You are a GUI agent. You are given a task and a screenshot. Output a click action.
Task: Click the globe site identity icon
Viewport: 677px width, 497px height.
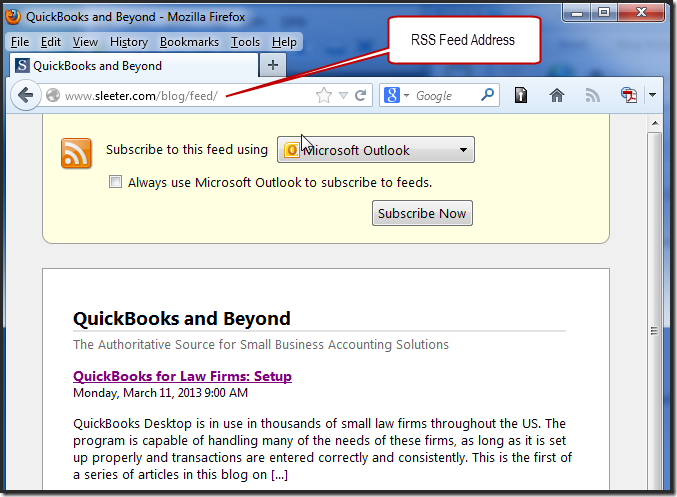click(53, 95)
